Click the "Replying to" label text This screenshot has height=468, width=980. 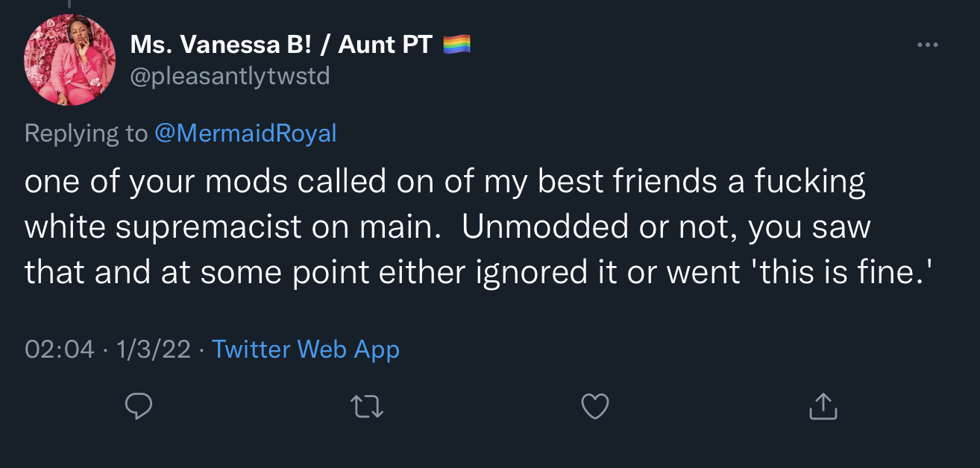(x=86, y=133)
